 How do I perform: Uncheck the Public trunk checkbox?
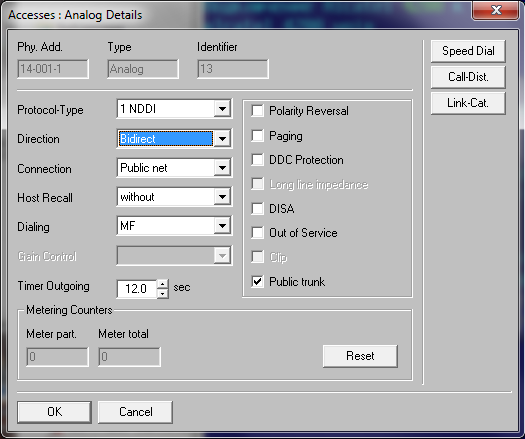(x=257, y=281)
